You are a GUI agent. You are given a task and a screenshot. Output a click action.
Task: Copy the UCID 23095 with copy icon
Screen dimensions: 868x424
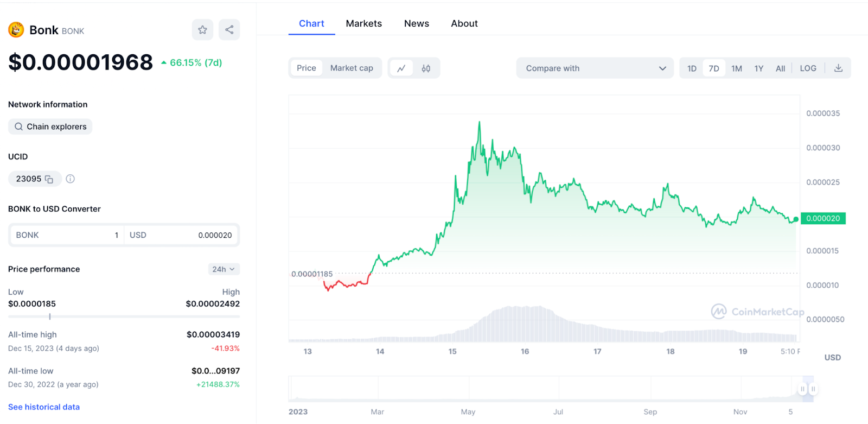(49, 179)
